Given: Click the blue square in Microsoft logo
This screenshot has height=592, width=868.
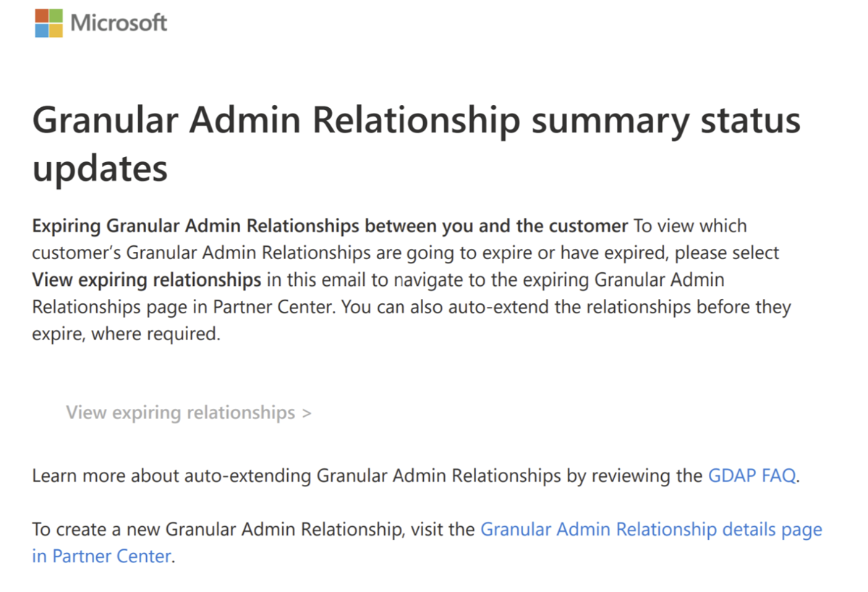Looking at the screenshot, I should 41,30.
